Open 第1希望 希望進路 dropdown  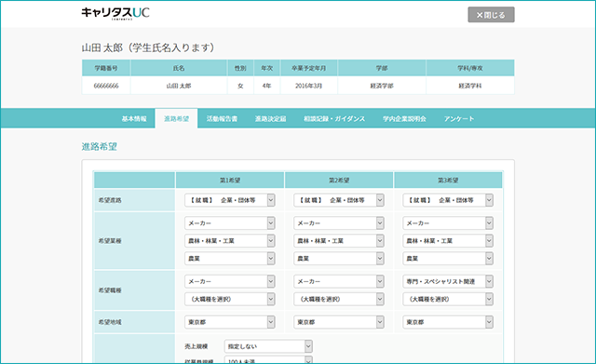coord(230,200)
